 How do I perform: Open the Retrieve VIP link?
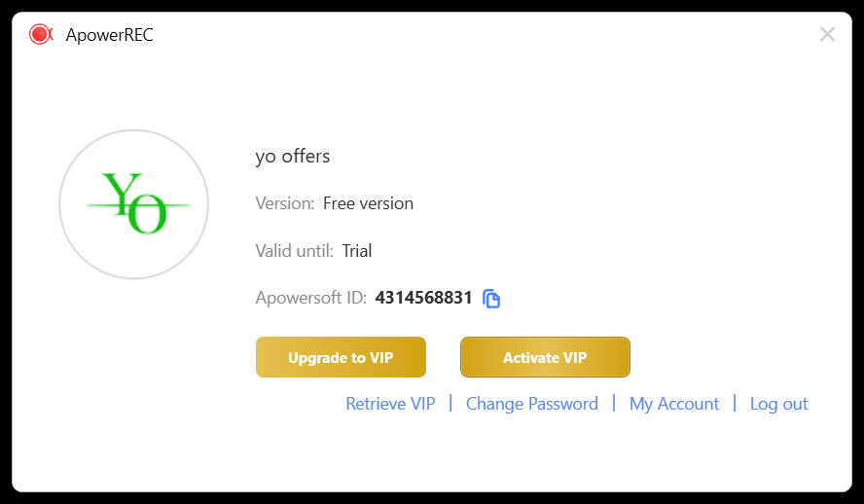coord(390,404)
